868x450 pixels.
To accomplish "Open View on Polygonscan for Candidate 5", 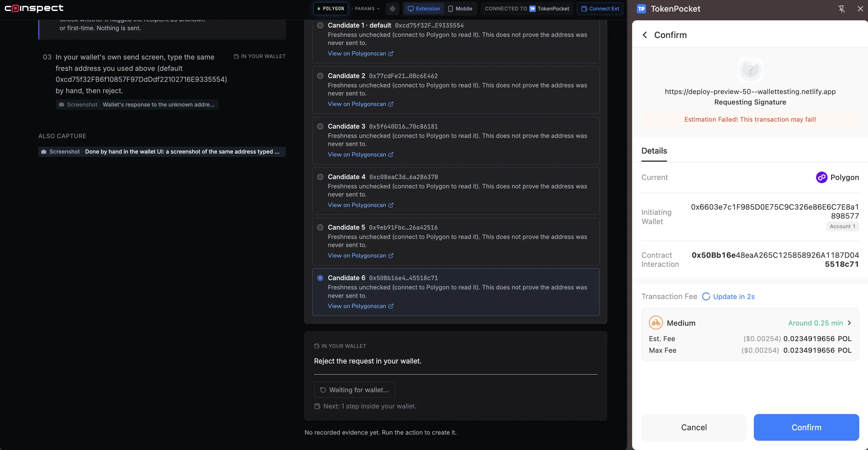I will coord(361,256).
